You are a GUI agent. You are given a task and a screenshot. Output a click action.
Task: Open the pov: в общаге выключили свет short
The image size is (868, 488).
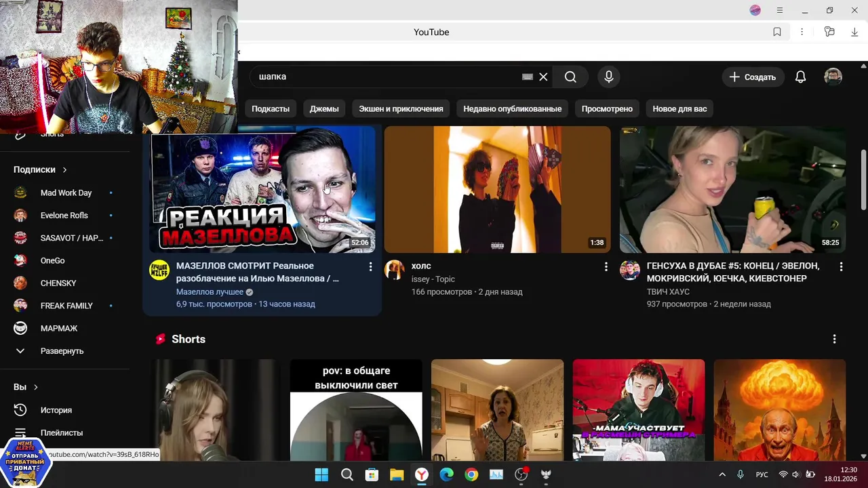[356, 410]
